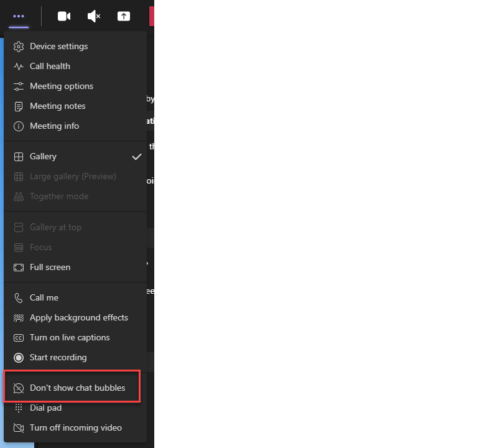
Task: Toggle the camera icon in toolbar
Action: [64, 16]
